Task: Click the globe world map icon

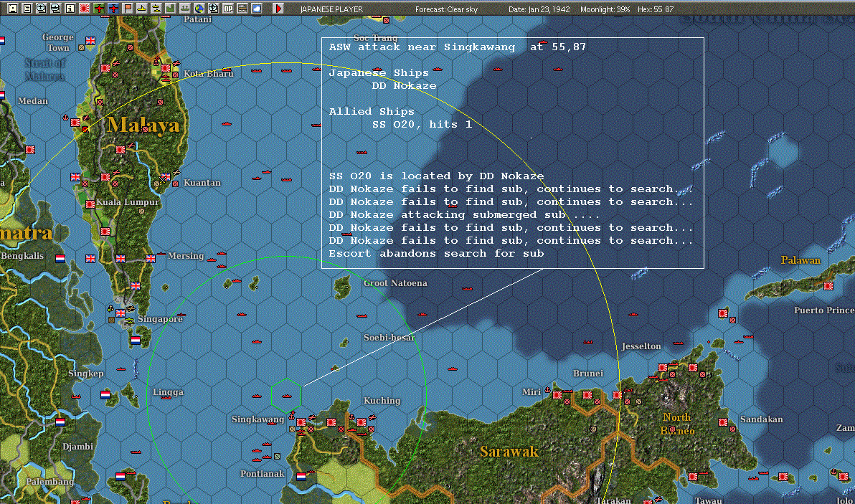Action: coord(199,8)
